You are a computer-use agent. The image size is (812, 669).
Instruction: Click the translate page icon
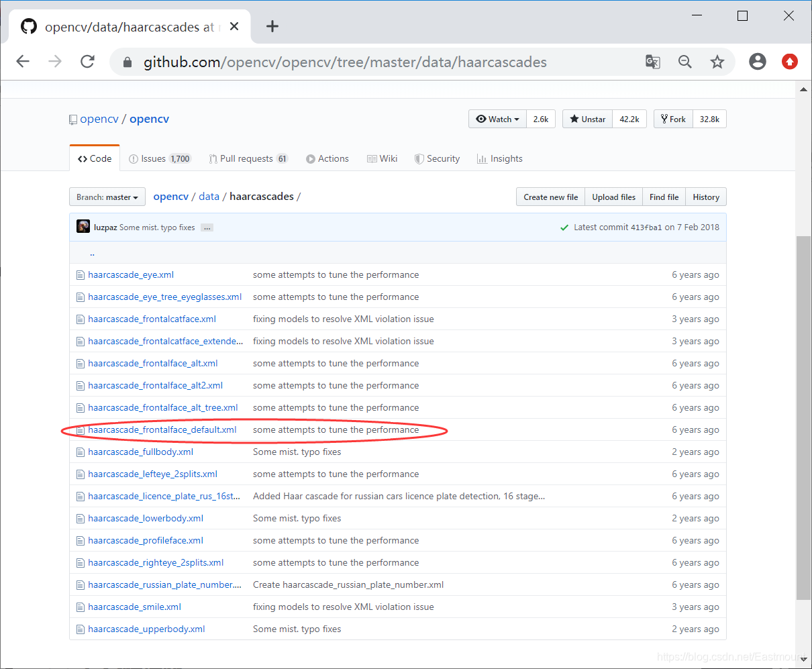tap(652, 62)
